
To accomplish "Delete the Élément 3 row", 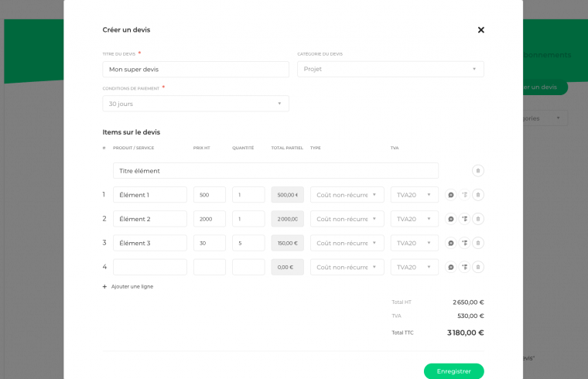I will tap(478, 243).
